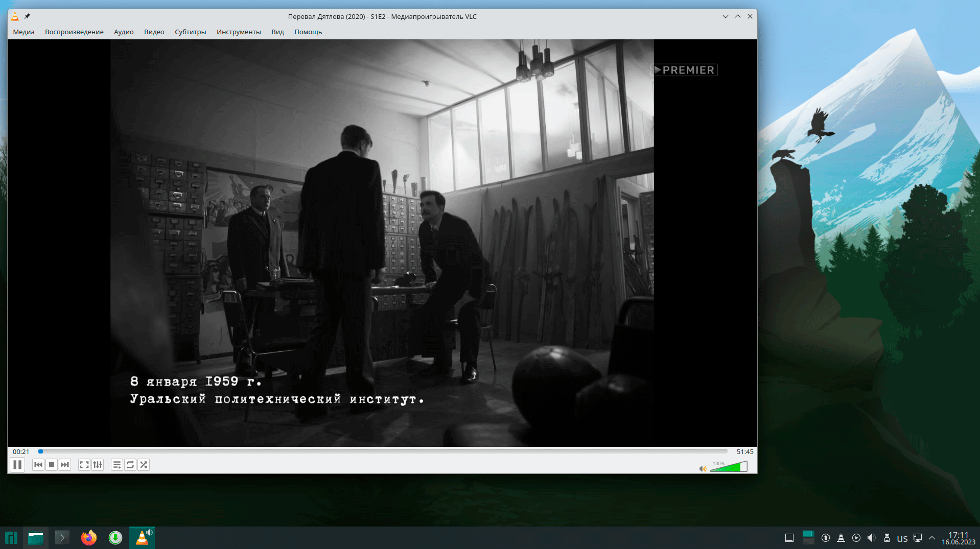The height and width of the screenshot is (549, 980).
Task: Open the Аудио menu
Action: tap(124, 32)
